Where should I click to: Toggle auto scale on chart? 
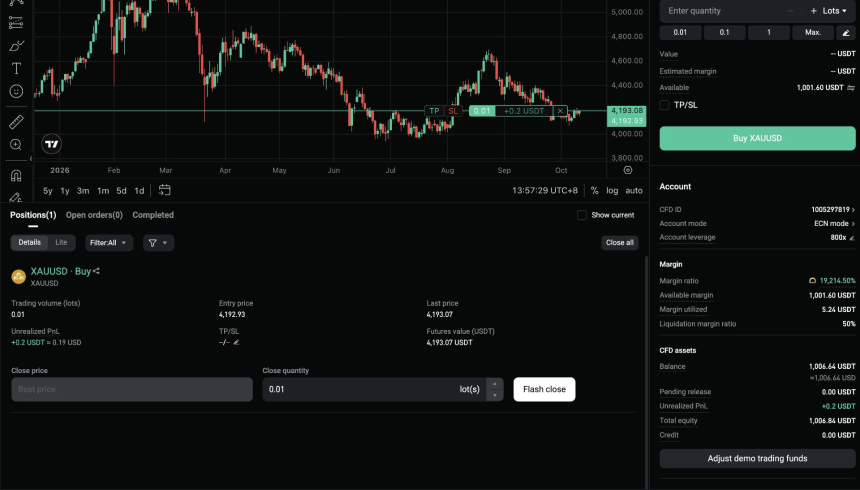pyautogui.click(x=633, y=190)
